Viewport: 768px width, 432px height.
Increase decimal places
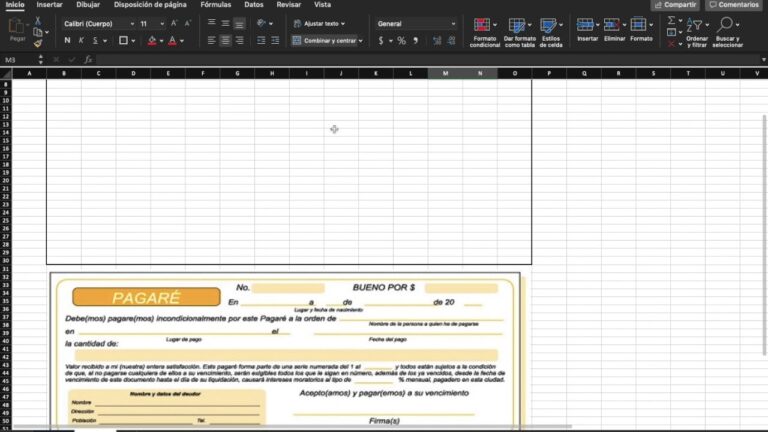[437, 41]
